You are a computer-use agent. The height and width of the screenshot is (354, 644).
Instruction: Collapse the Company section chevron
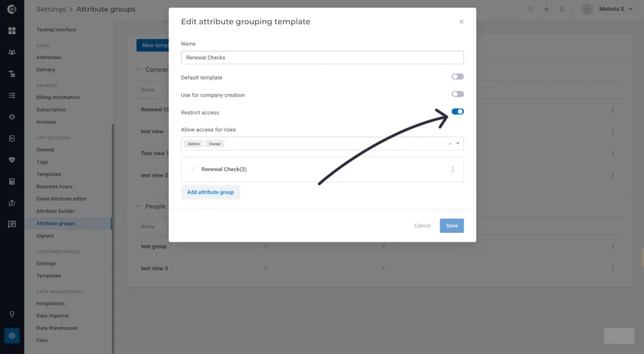click(x=138, y=69)
